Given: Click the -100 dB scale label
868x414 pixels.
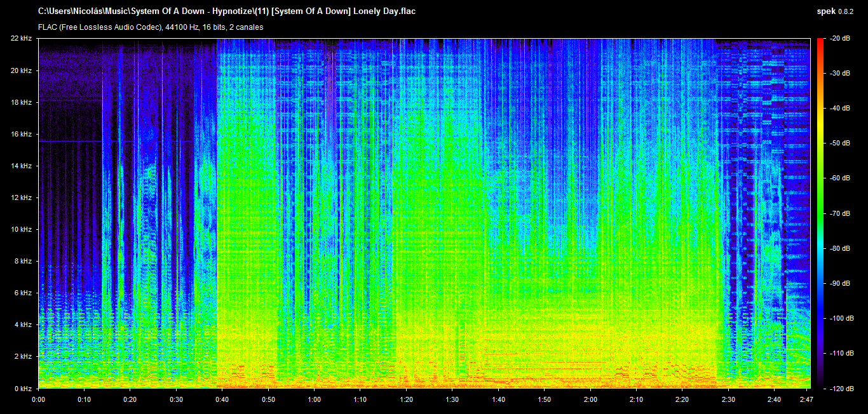Looking at the screenshot, I should click(841, 318).
